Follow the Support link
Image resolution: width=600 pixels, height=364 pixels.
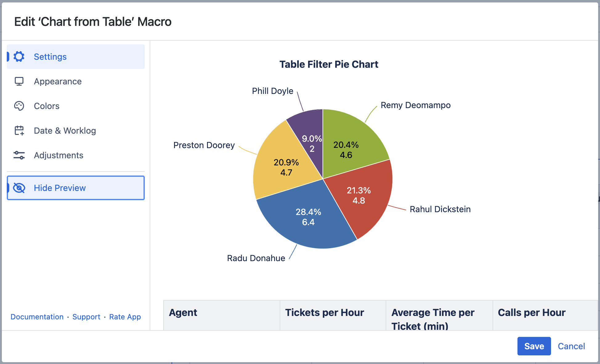pyautogui.click(x=86, y=317)
